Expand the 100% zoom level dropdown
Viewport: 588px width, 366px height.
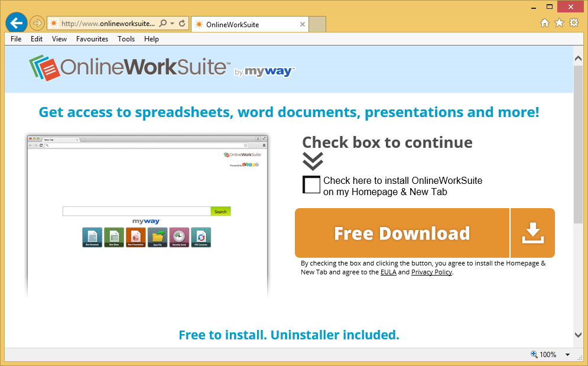[x=567, y=354]
